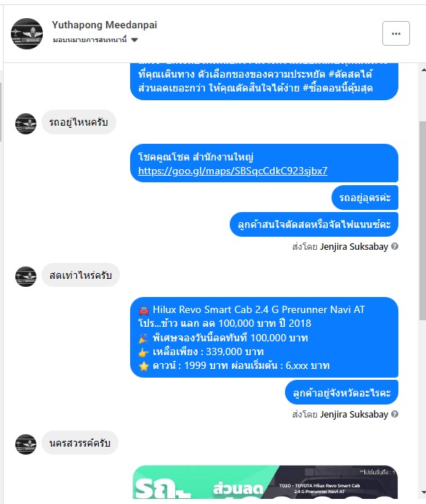Image resolution: width=426 pixels, height=504 pixels.
Task: Click the ลูกค้าสนใจตัดสดหรือจัดไฟแนนซ์คะ bubble
Action: (x=314, y=224)
